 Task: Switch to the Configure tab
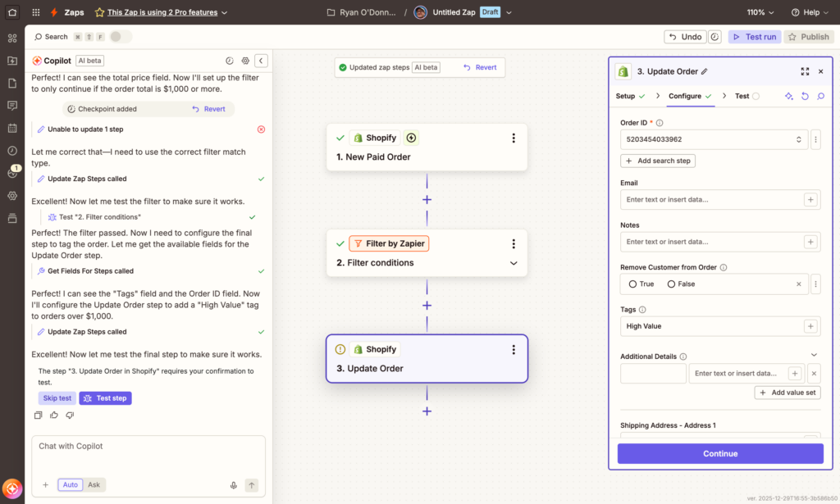[x=689, y=97]
